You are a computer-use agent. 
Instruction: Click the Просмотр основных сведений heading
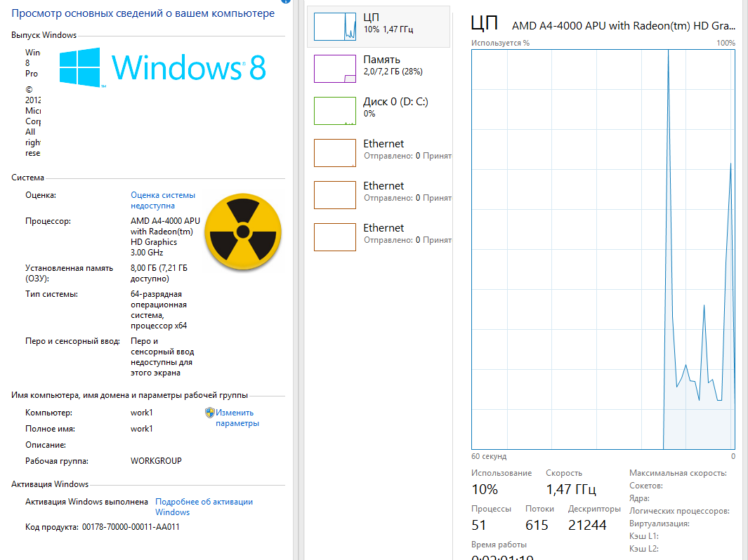143,13
